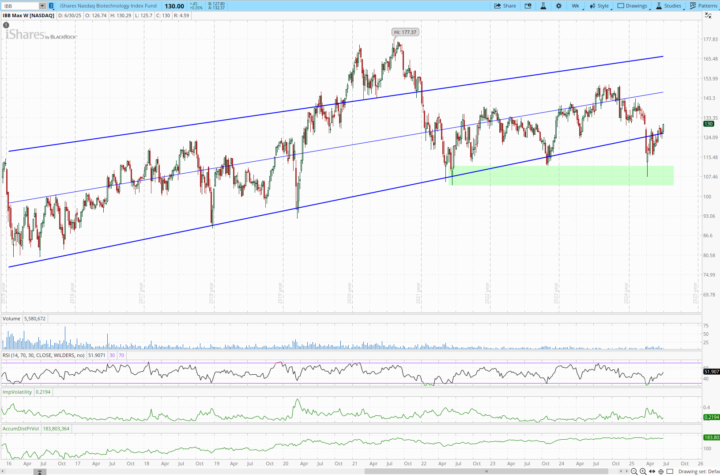720x475 pixels.
Task: Click the R: 4.59 range value
Action: [181, 16]
